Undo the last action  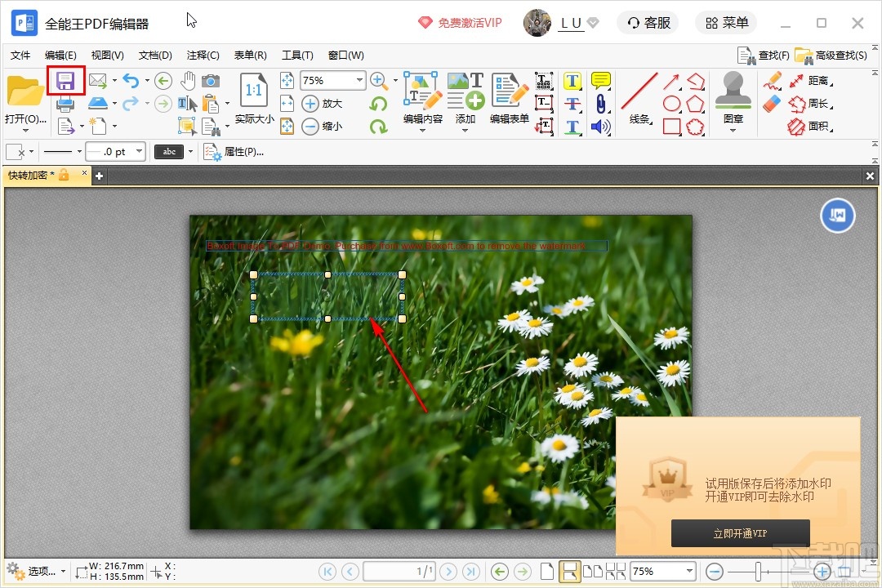coord(131,81)
